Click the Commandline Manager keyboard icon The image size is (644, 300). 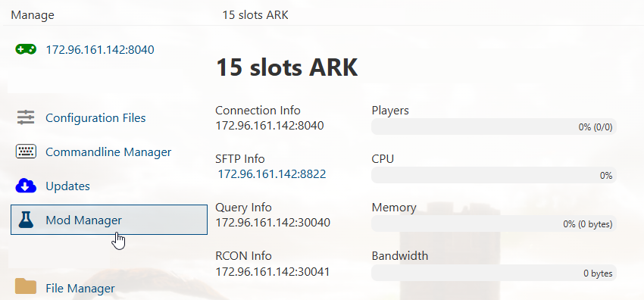tap(26, 152)
